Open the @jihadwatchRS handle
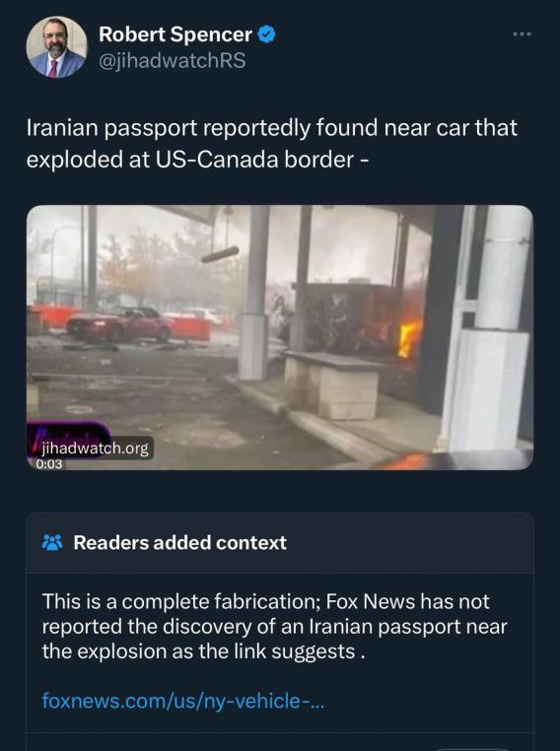Screen dimensions: 560x751 [x=172, y=61]
